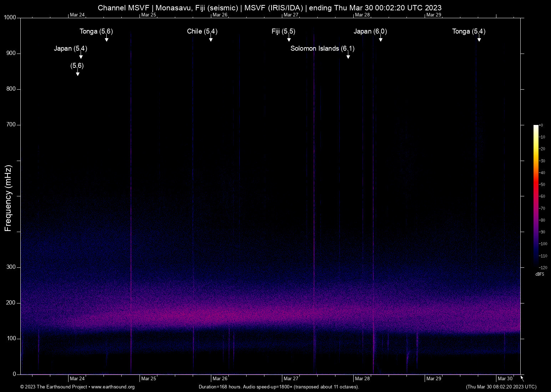Click the Chile (5.4) earthquake label
This screenshot has width=551, height=392.
(202, 31)
